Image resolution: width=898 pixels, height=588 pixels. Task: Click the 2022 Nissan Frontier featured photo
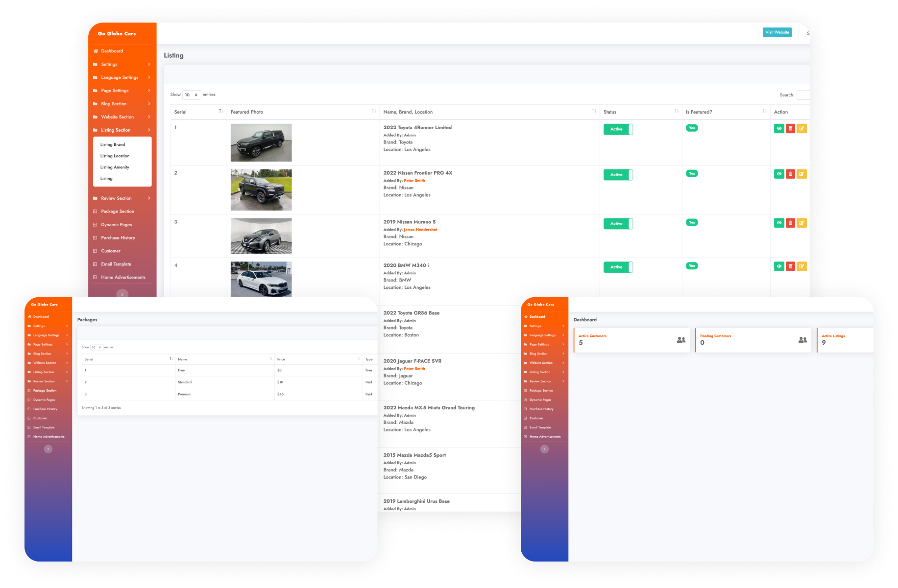tap(261, 190)
